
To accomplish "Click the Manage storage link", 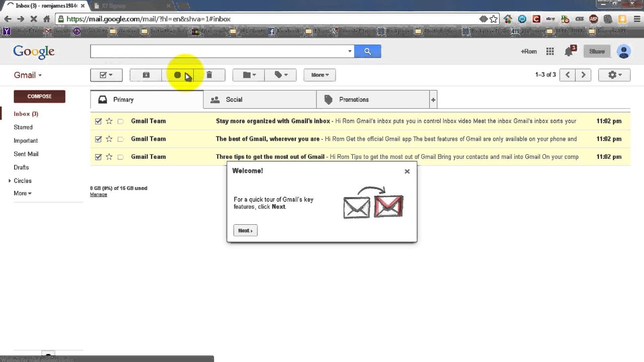I will [x=99, y=195].
